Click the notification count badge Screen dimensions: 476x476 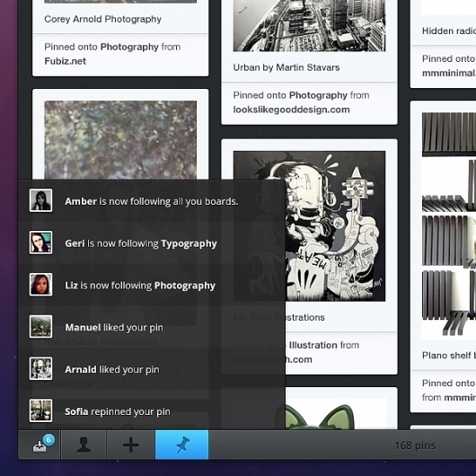[x=48, y=440]
